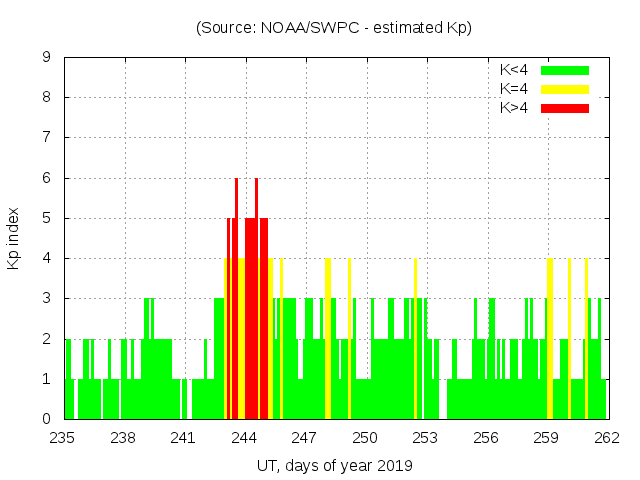
Task: Click the x-axis tick label 244
Action: [x=244, y=438]
